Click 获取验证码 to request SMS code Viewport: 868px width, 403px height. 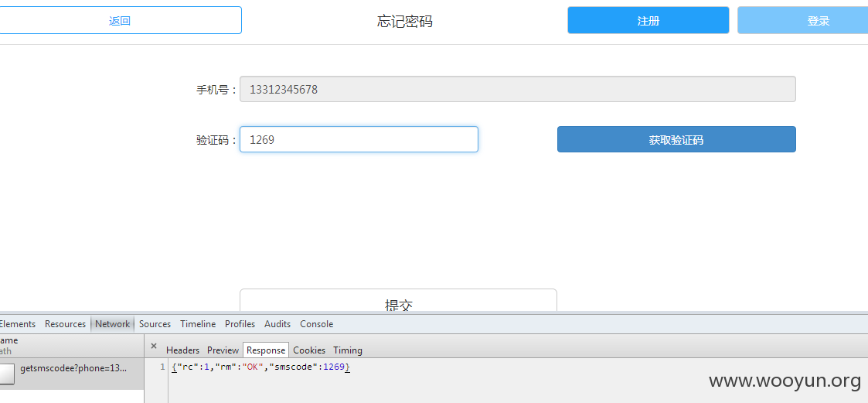676,139
